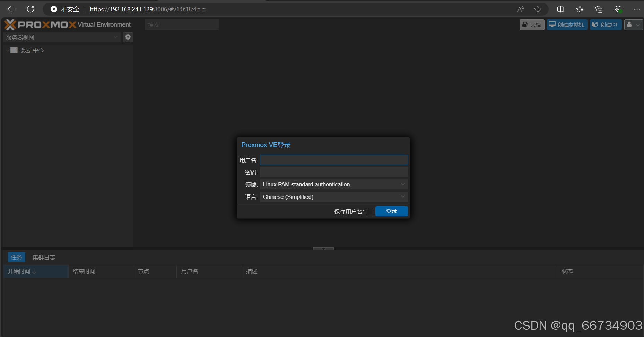This screenshot has width=644, height=337.
Task: Collapse the bottom log panel handle
Action: tap(323, 248)
